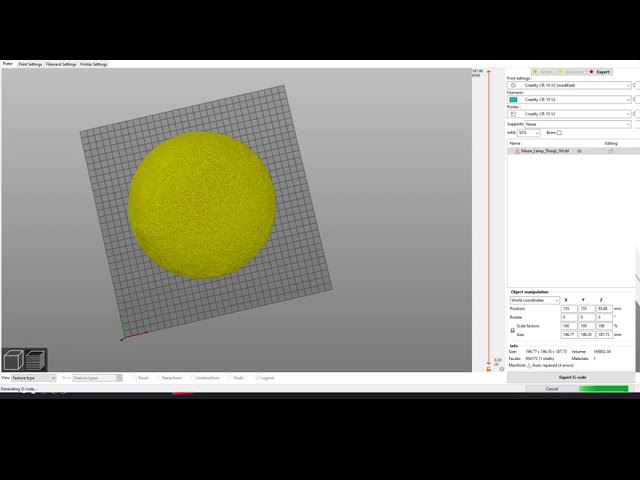Switch to the Filament Settings tab
This screenshot has width=640, height=480.
(x=61, y=64)
